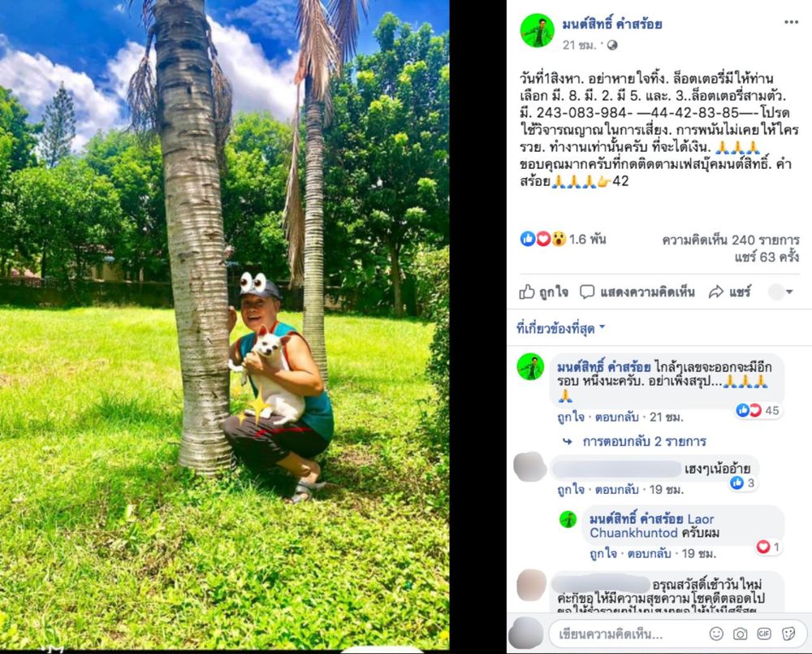Attach a photo using the camera icon
Viewport: 812px width, 654px height.
[x=740, y=634]
